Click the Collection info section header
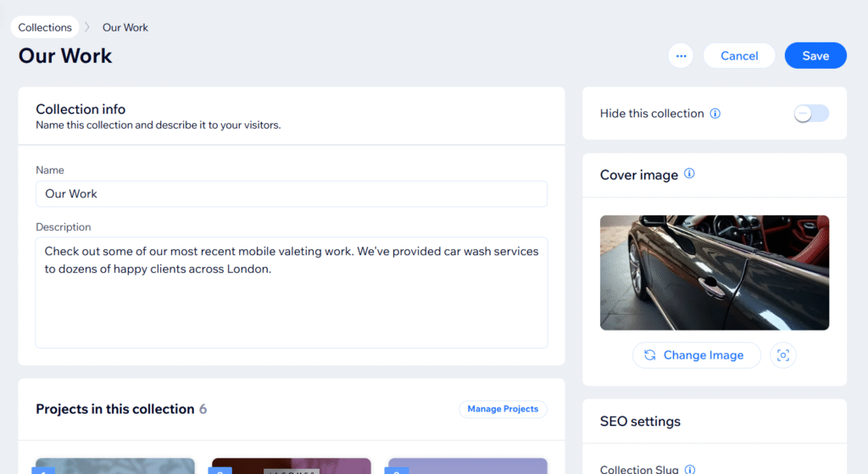This screenshot has width=868, height=474. (81, 109)
